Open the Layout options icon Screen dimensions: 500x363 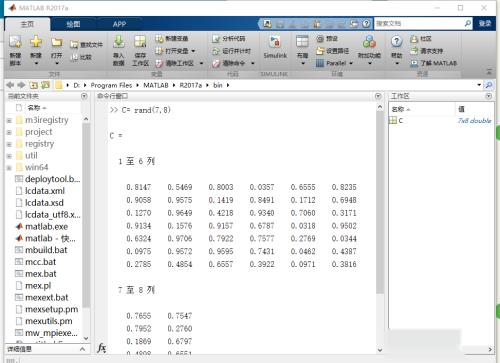coord(302,42)
